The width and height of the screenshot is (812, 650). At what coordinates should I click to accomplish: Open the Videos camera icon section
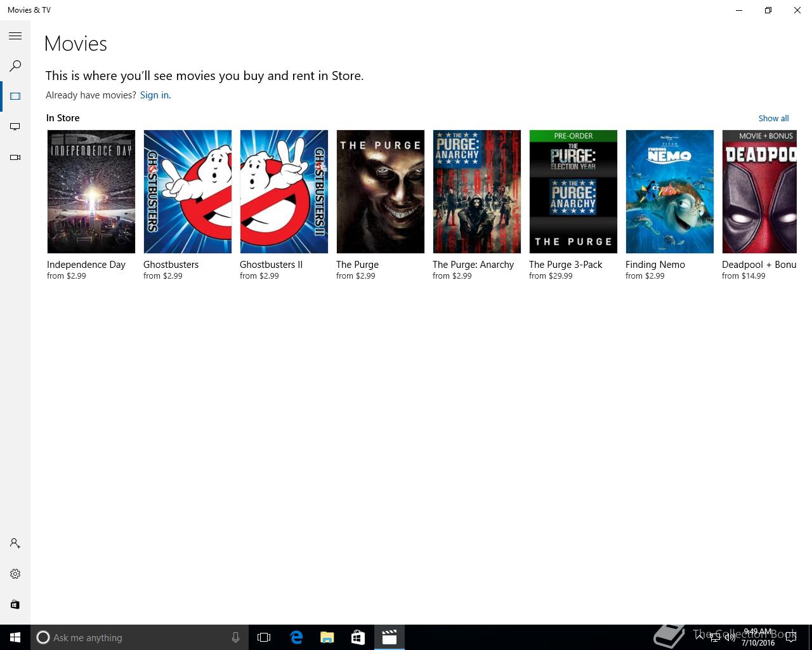pyautogui.click(x=15, y=157)
